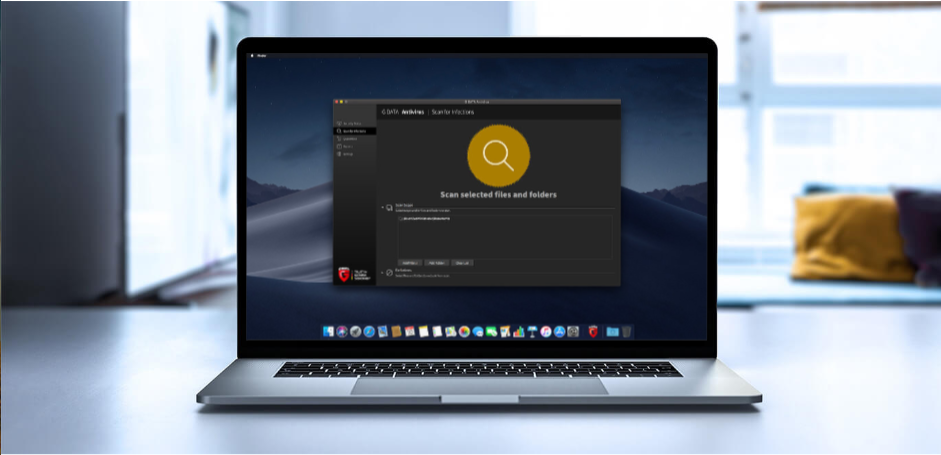Open the blue folder in the Dock
The image size is (941, 455).
[x=612, y=331]
